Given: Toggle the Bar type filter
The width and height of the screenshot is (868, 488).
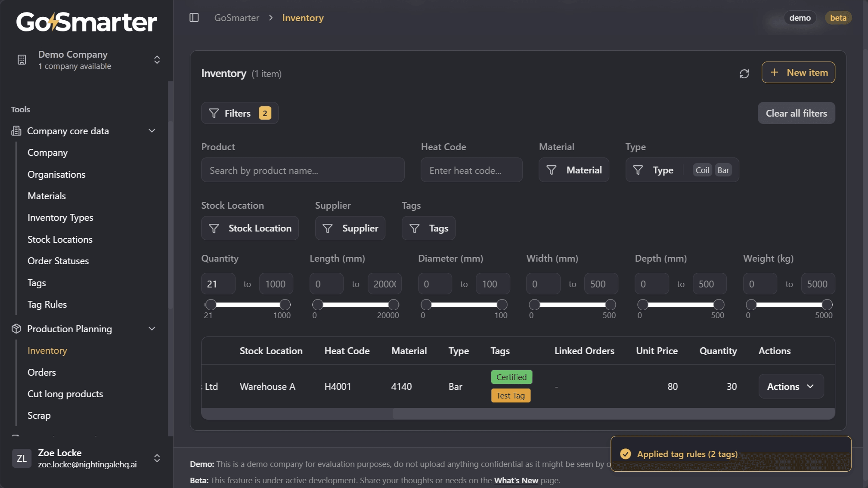Looking at the screenshot, I should click(723, 170).
